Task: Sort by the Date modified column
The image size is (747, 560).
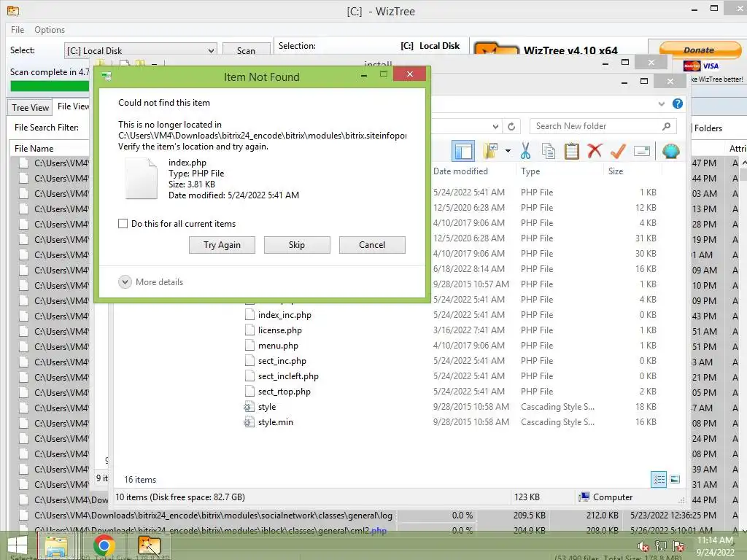Action: tap(461, 171)
